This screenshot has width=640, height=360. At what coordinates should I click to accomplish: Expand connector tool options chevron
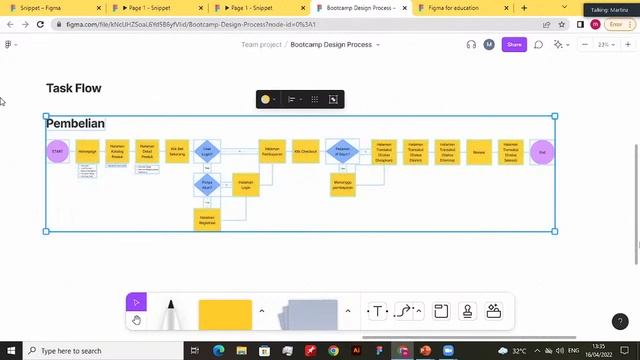[x=419, y=311]
